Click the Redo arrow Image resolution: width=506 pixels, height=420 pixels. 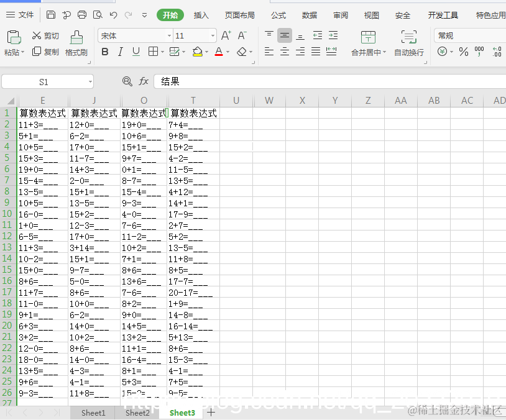click(129, 15)
